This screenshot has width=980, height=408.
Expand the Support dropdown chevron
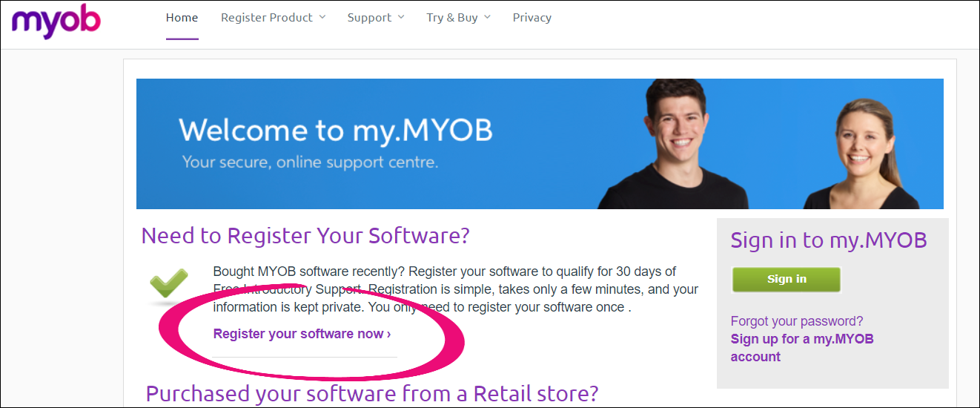pos(401,17)
